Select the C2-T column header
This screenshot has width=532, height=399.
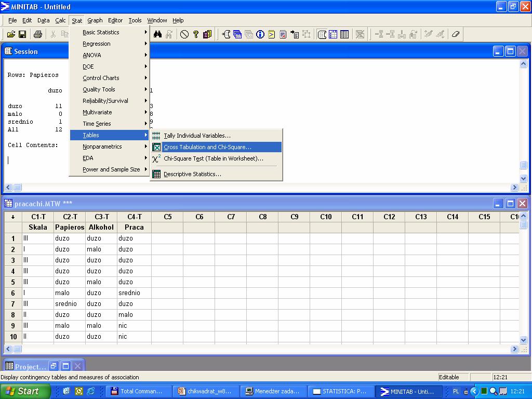point(70,217)
